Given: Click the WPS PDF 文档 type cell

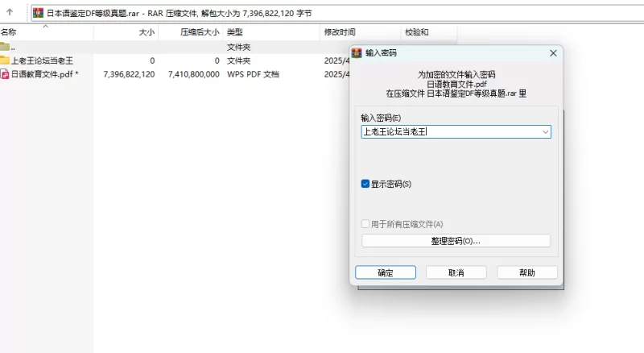Looking at the screenshot, I should click(253, 74).
